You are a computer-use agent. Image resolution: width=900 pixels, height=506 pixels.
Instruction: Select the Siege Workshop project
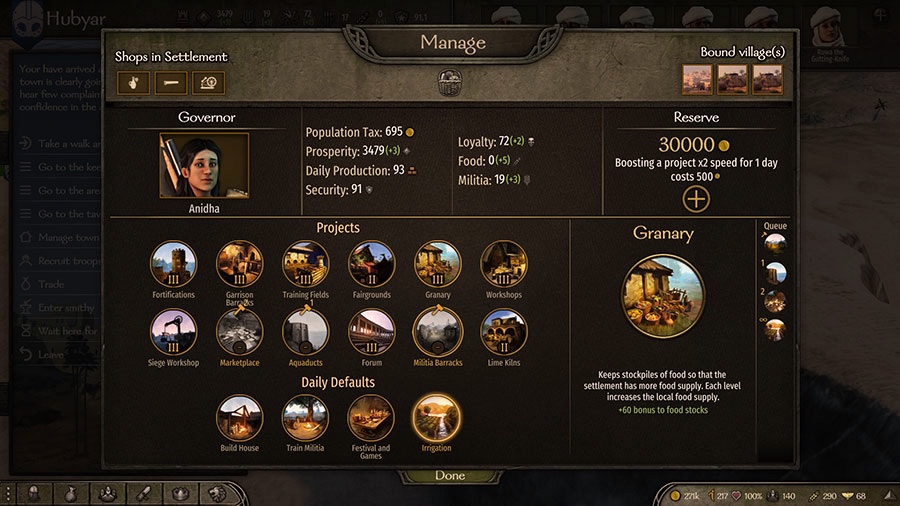click(x=173, y=332)
